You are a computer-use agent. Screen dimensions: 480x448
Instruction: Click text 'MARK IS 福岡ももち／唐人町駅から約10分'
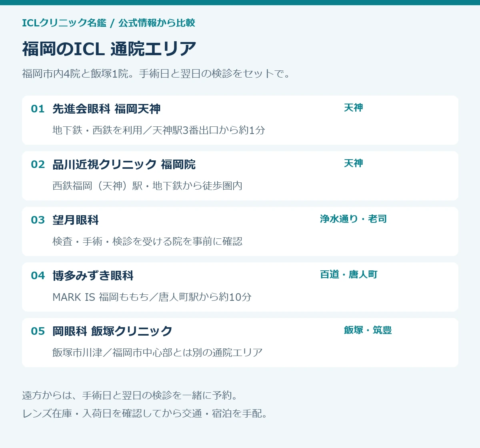152,297
